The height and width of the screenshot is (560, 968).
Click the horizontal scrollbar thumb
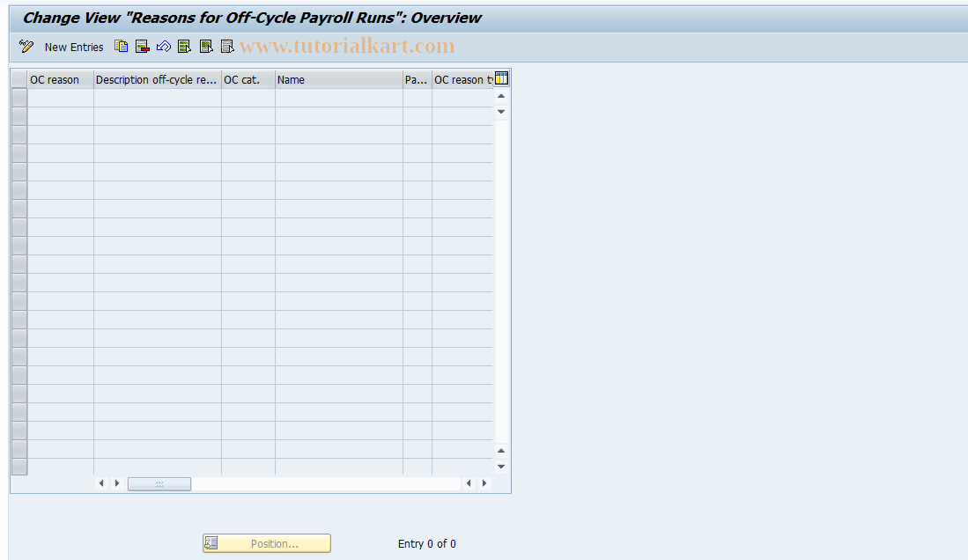(x=159, y=484)
